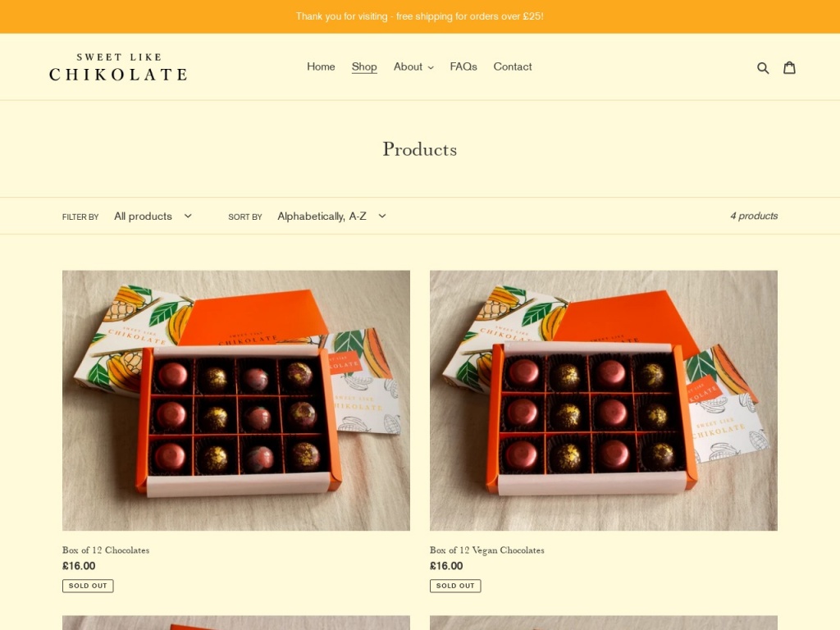
Task: Click Sold Out badge under Vegan Chocolates
Action: pyautogui.click(x=455, y=586)
